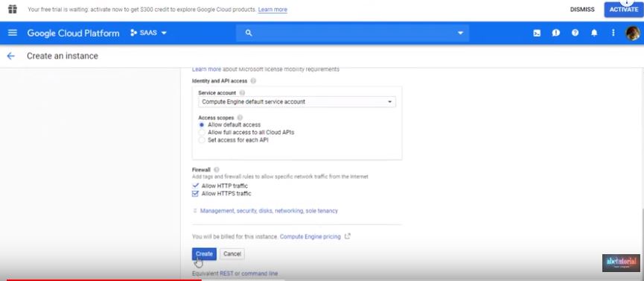Toggle Allow HTTPS traffic checkbox
This screenshot has width=644, height=281.
tap(196, 193)
